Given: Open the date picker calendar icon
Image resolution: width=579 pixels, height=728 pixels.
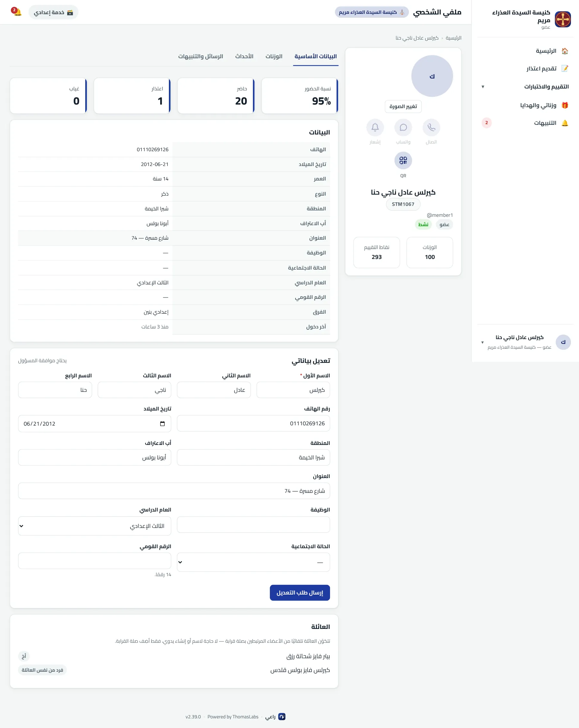Looking at the screenshot, I should (162, 424).
